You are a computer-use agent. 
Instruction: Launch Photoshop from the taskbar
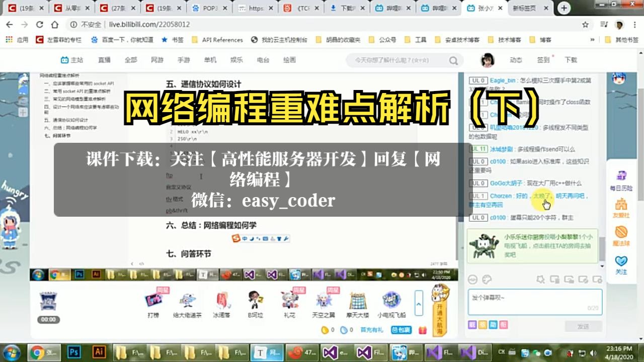point(74,352)
